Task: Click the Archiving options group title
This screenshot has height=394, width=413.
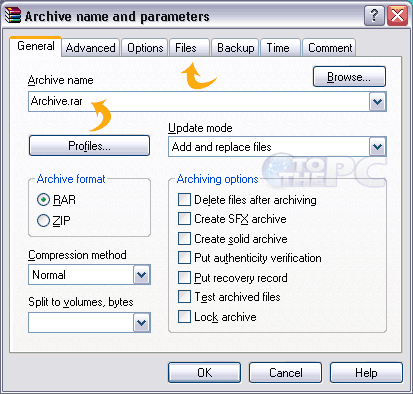Action: (x=217, y=179)
